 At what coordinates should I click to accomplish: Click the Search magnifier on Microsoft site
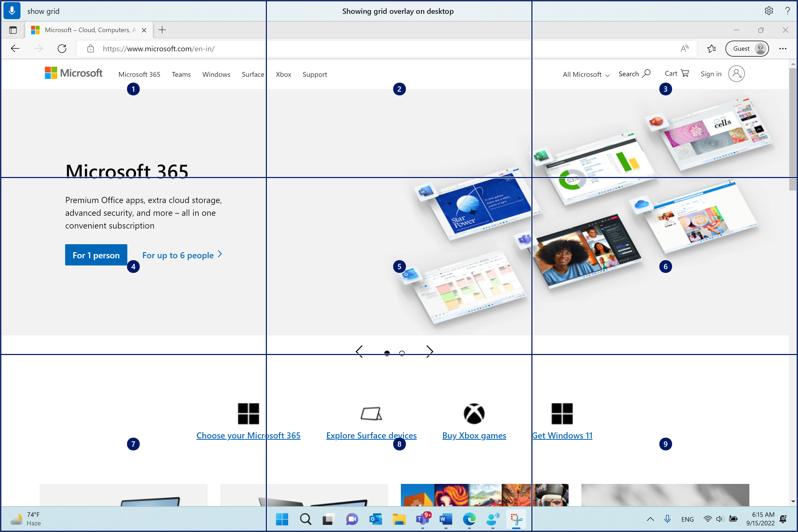646,73
